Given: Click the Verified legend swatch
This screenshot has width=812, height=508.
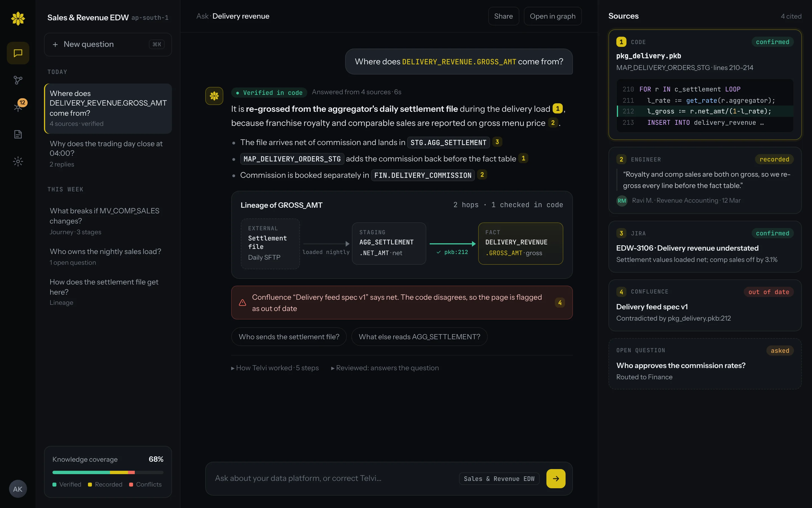Looking at the screenshot, I should click(54, 485).
